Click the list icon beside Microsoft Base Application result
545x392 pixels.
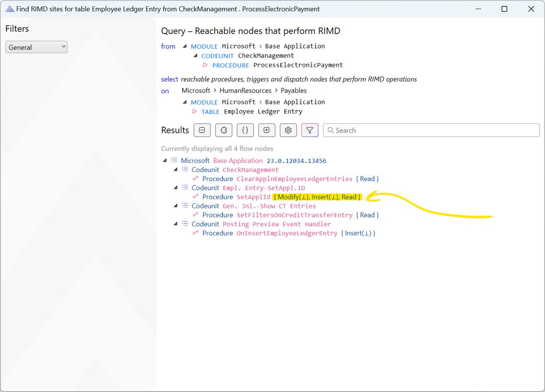tap(174, 161)
